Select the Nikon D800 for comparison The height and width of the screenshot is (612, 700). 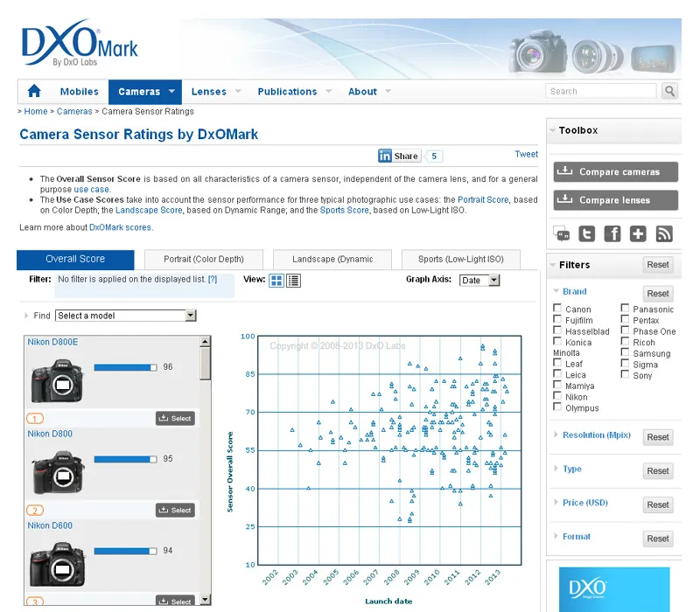pyautogui.click(x=176, y=511)
